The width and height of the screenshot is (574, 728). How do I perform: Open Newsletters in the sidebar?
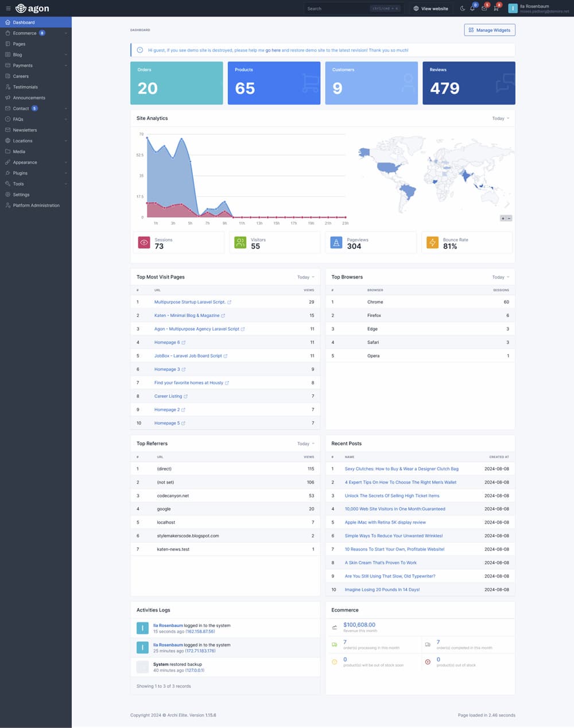click(x=36, y=130)
